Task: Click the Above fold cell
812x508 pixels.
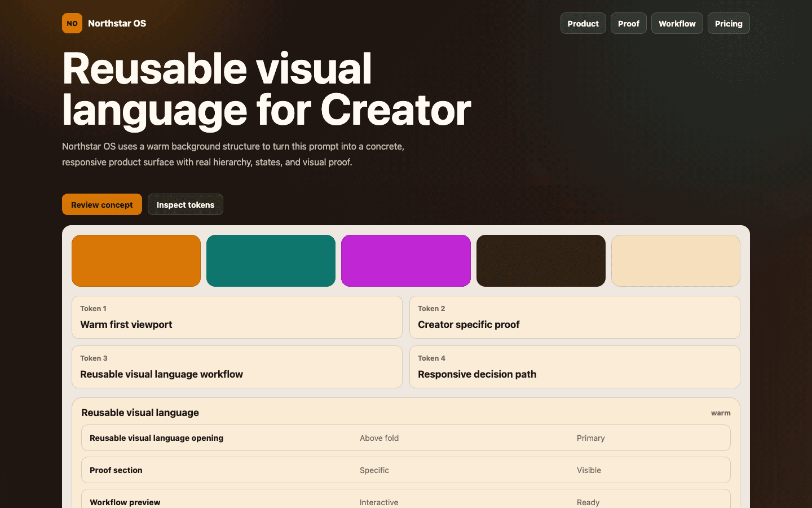Action: 379,438
